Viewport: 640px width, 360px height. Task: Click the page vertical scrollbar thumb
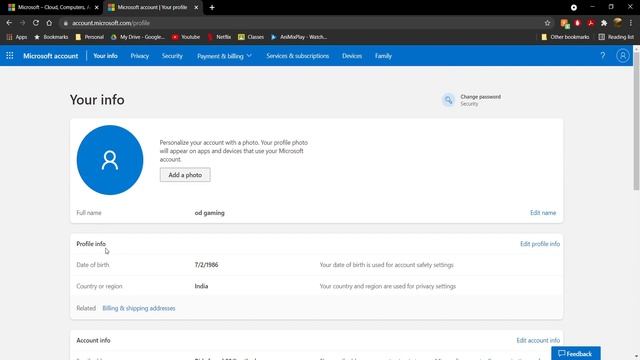click(636, 120)
